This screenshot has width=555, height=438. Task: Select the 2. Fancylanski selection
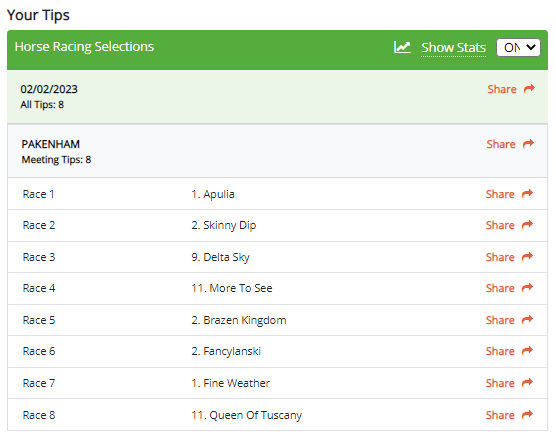(x=226, y=351)
